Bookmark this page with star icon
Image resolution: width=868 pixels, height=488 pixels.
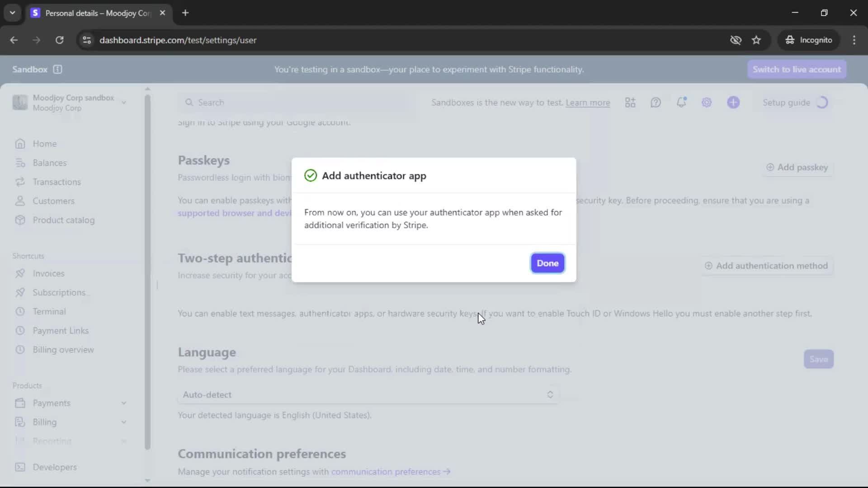coord(756,40)
